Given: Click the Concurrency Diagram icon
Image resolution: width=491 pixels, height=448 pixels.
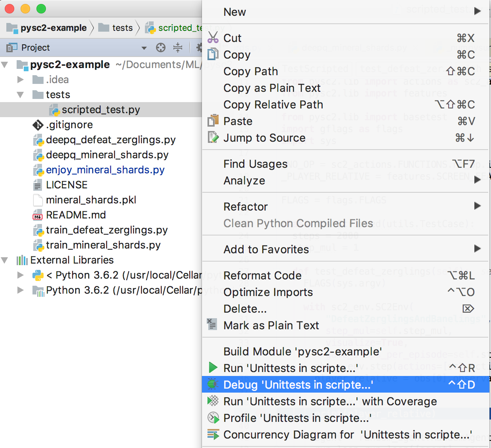Looking at the screenshot, I should [213, 434].
